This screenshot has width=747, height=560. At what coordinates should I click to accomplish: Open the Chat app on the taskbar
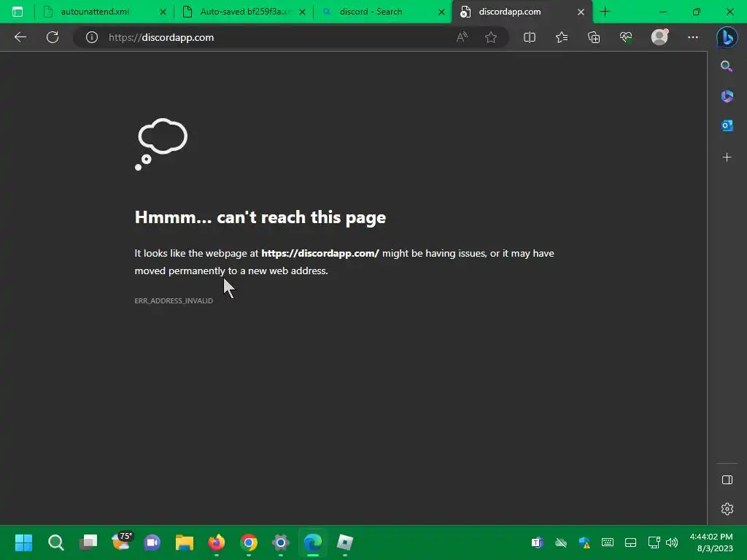point(152,542)
